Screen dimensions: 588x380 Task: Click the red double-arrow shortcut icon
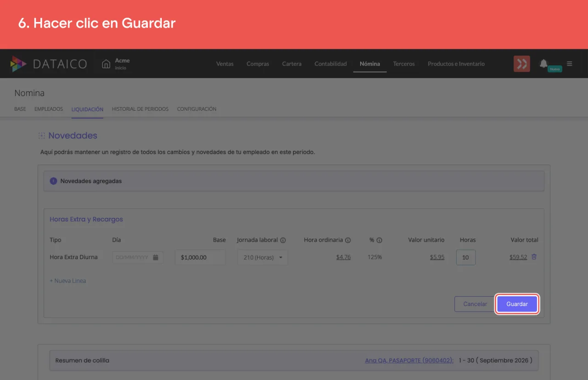(522, 64)
